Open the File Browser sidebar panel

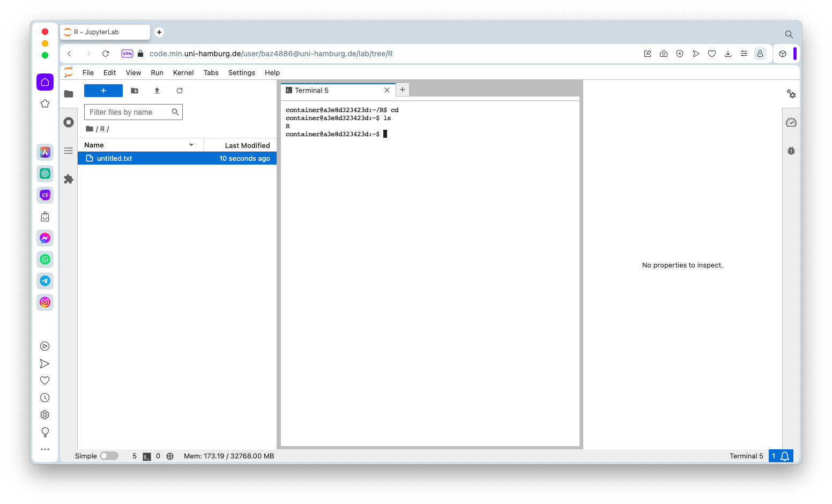click(x=69, y=94)
